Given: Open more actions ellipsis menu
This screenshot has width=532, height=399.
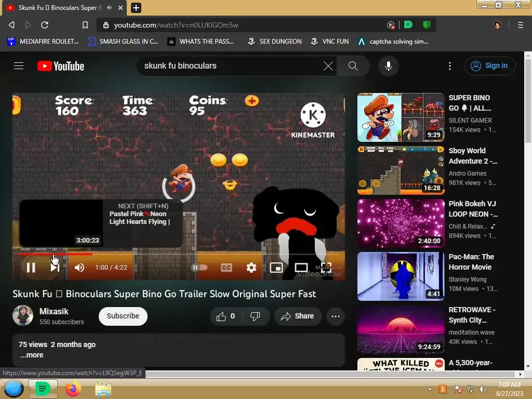Looking at the screenshot, I should [336, 316].
